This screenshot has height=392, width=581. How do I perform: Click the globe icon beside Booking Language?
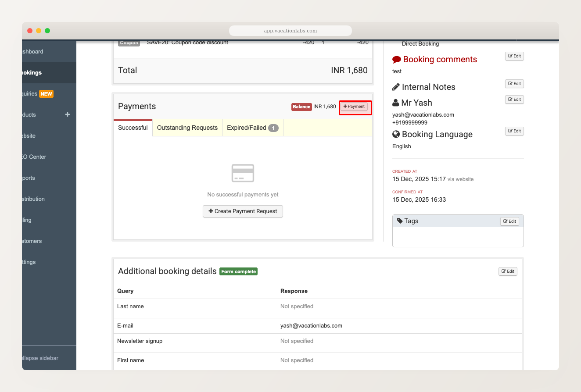click(396, 134)
